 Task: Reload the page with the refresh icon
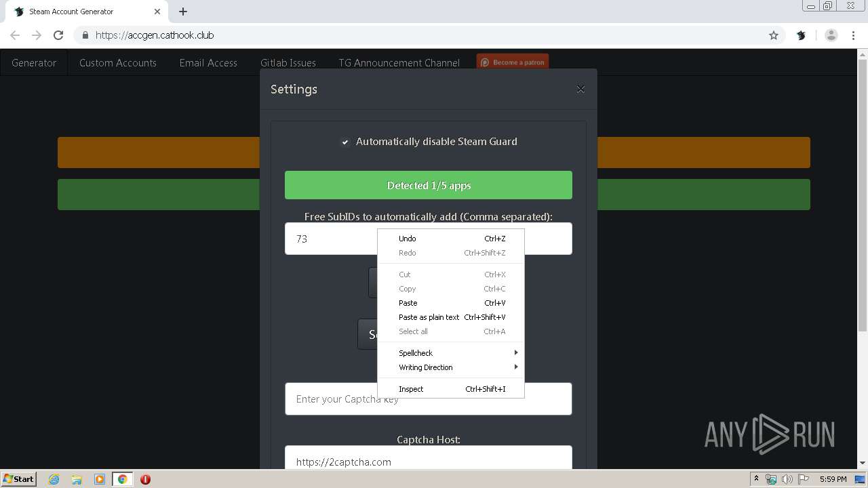point(58,35)
